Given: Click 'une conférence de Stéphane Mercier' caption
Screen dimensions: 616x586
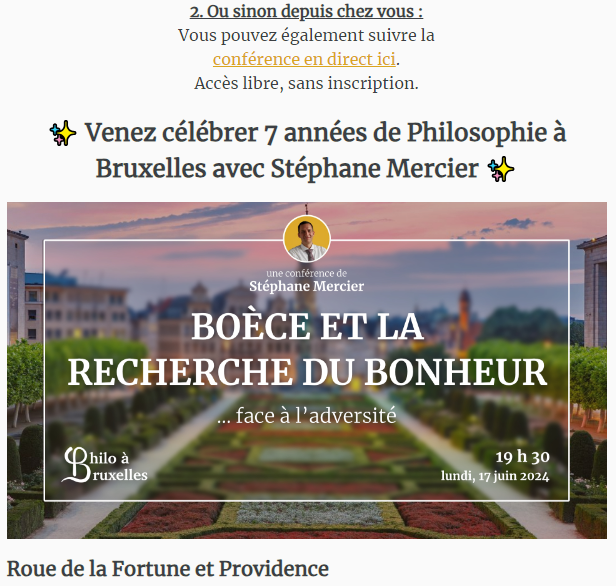Looking at the screenshot, I should point(307,280).
